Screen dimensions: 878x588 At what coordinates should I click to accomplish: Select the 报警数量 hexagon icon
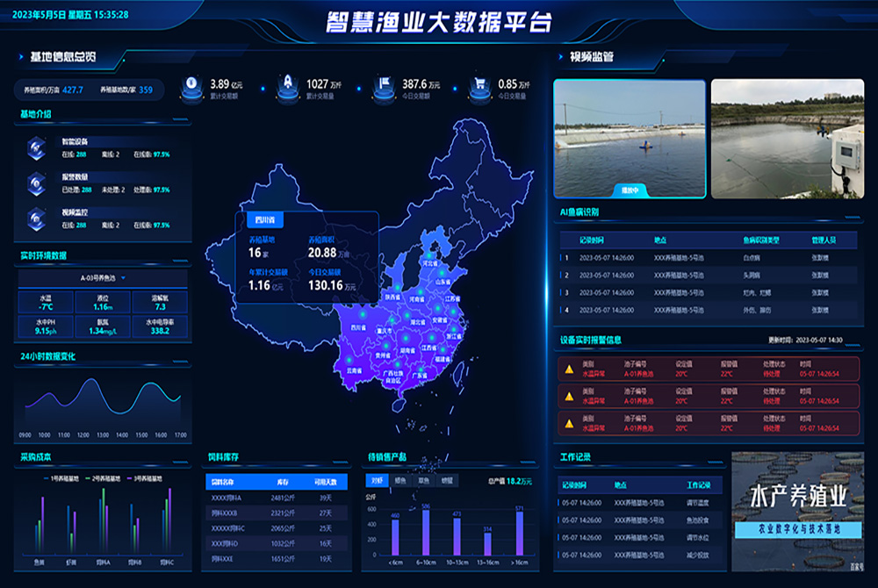click(x=37, y=183)
